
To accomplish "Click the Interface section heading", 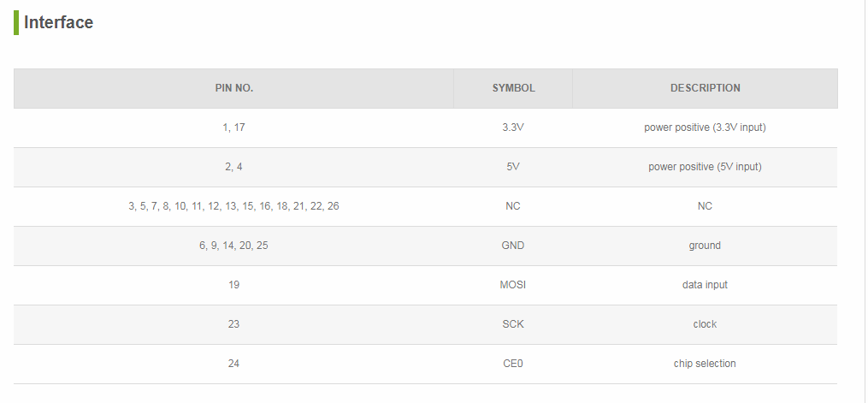I will pos(58,22).
